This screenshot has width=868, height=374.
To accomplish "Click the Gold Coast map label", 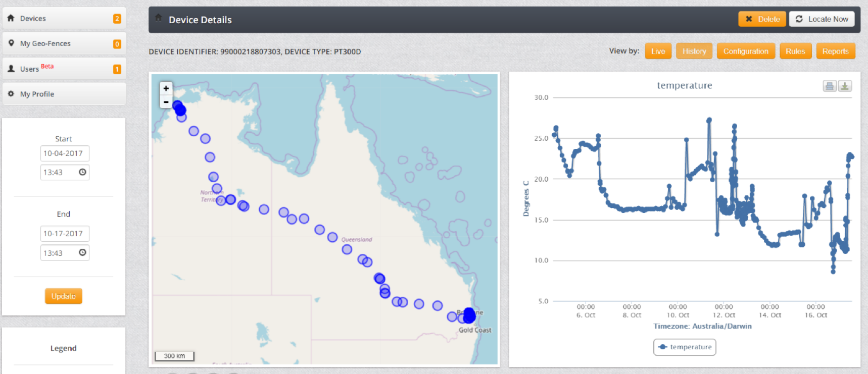I will tap(475, 330).
